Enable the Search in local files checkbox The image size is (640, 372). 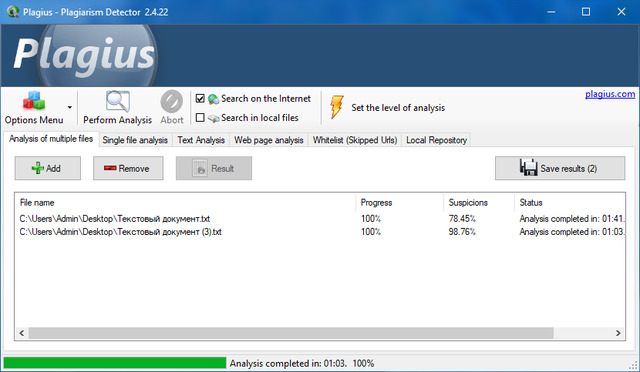[x=200, y=118]
